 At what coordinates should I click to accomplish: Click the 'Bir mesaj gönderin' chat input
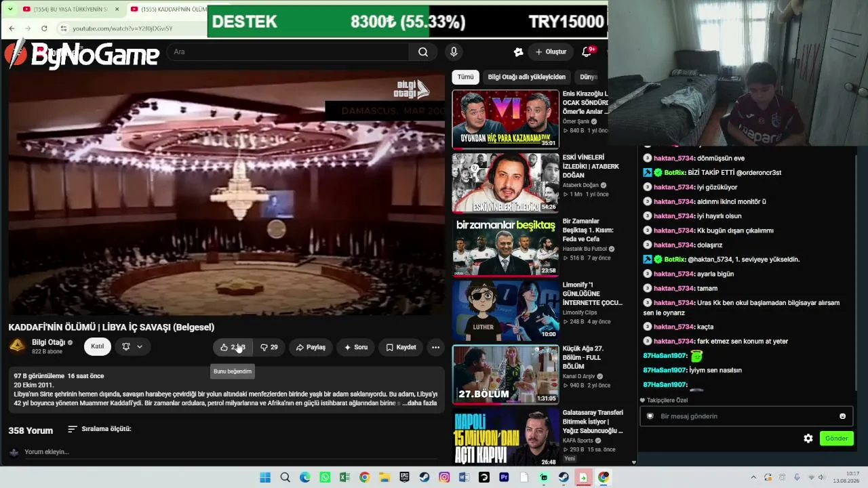[x=746, y=416]
